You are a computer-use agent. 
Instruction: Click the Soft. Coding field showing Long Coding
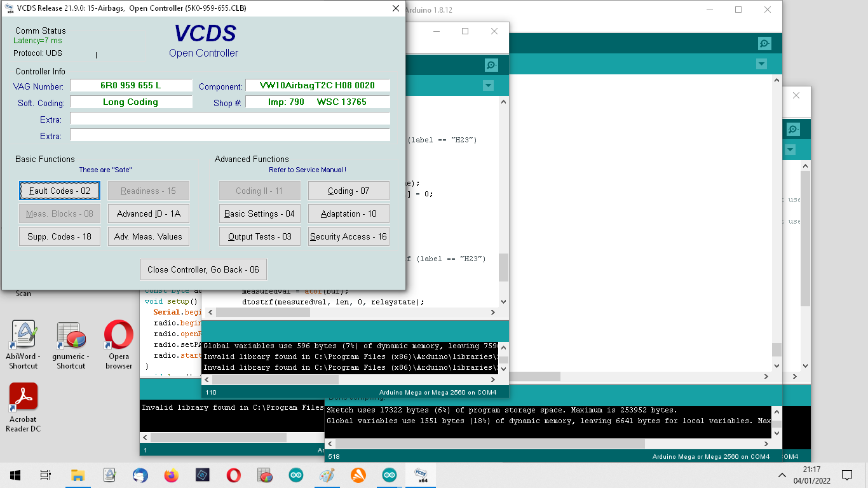tap(131, 102)
